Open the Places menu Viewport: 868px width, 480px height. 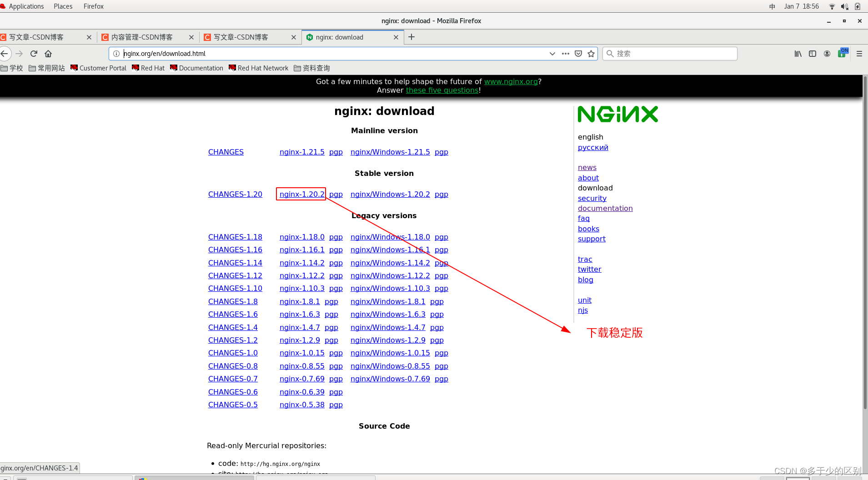click(63, 6)
